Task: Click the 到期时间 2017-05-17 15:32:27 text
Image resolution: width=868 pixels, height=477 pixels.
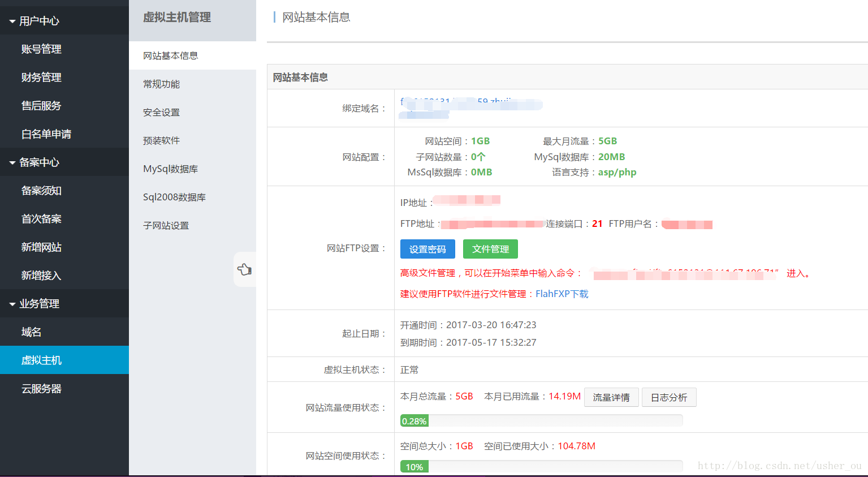Action: click(x=468, y=342)
